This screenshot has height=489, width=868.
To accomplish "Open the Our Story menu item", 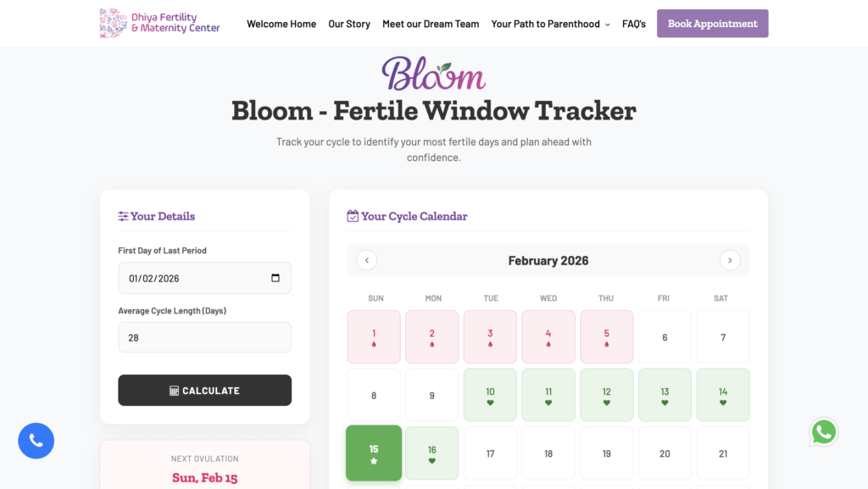I will (x=348, y=24).
